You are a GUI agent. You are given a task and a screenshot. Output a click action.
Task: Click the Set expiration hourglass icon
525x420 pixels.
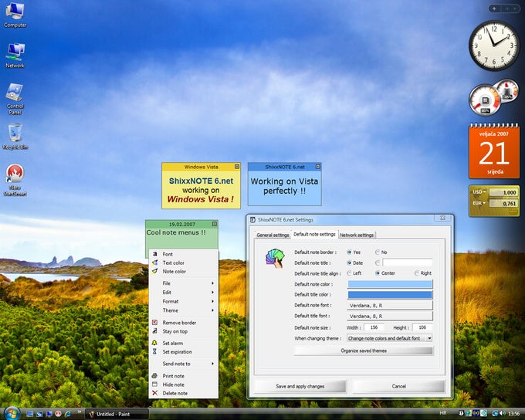click(x=154, y=352)
